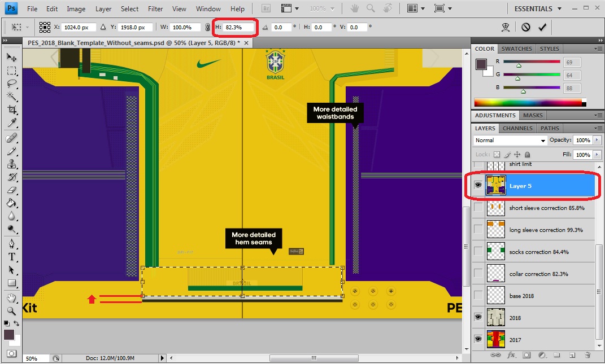
Task: Open the Essentials workspace dropdown
Action: (536, 8)
